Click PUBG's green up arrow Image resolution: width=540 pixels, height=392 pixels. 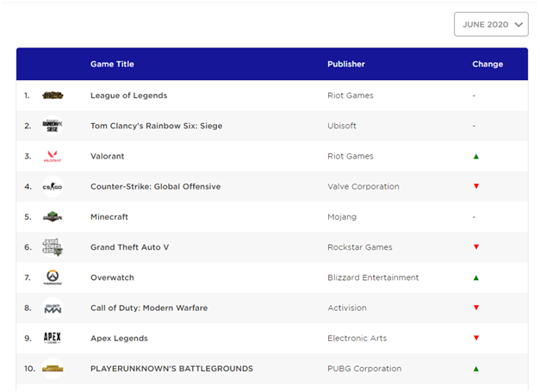click(476, 369)
